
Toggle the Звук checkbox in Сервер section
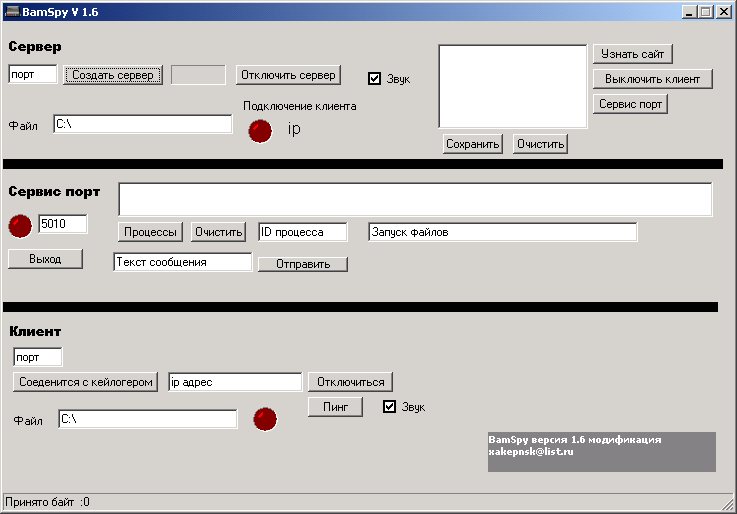click(375, 79)
